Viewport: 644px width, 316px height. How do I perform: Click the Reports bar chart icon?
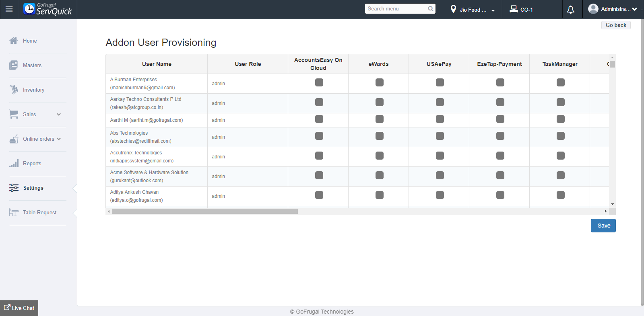14,163
